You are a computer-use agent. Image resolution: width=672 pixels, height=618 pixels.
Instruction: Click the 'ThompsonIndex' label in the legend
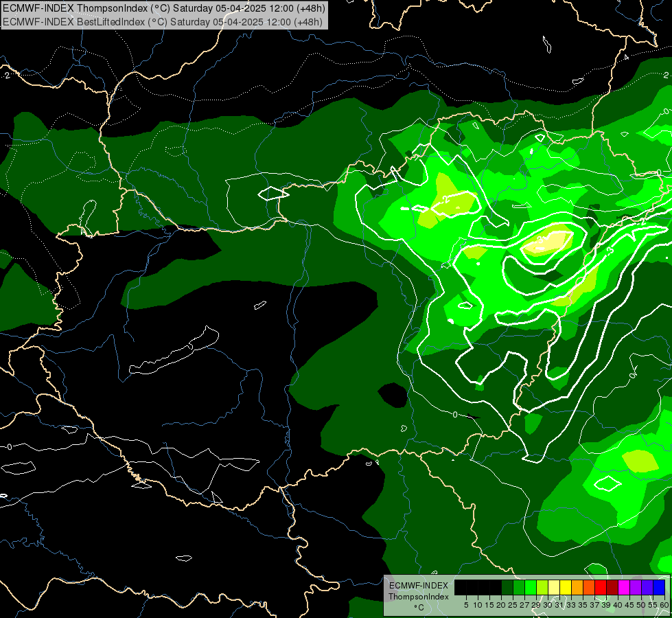[x=419, y=597]
